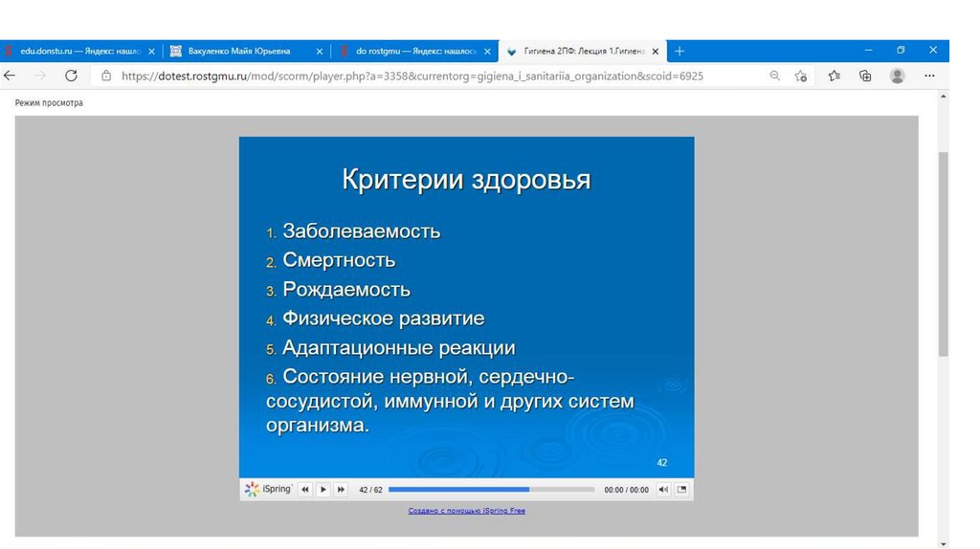The width and height of the screenshot is (980, 549).
Task: Open the Создано с помощью iSpring Free link
Action: tap(466, 511)
